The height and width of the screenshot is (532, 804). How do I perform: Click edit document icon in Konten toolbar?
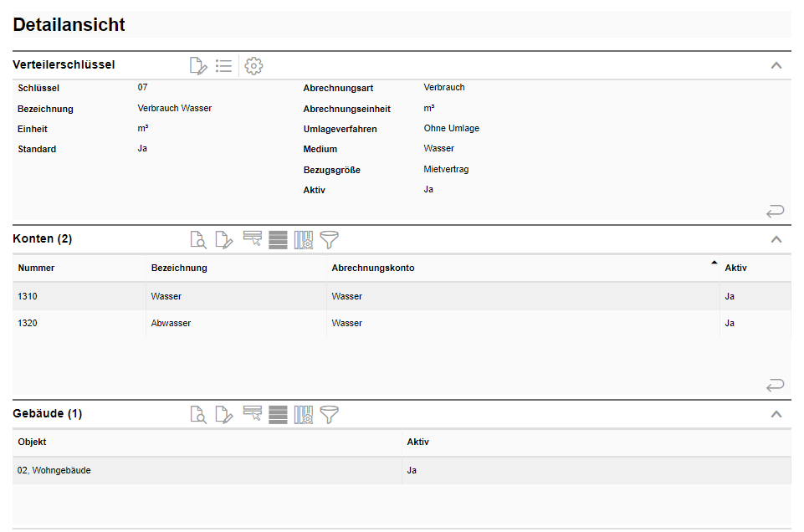[223, 240]
